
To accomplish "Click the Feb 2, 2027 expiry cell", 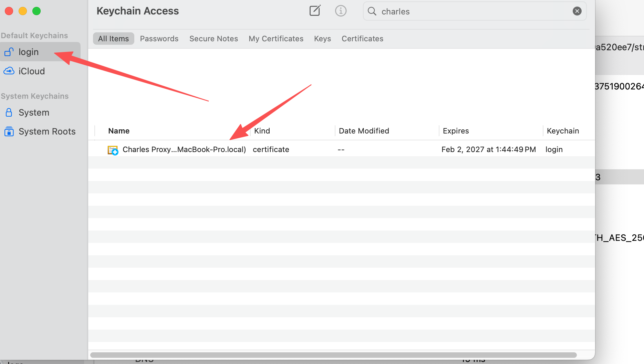I will point(489,149).
